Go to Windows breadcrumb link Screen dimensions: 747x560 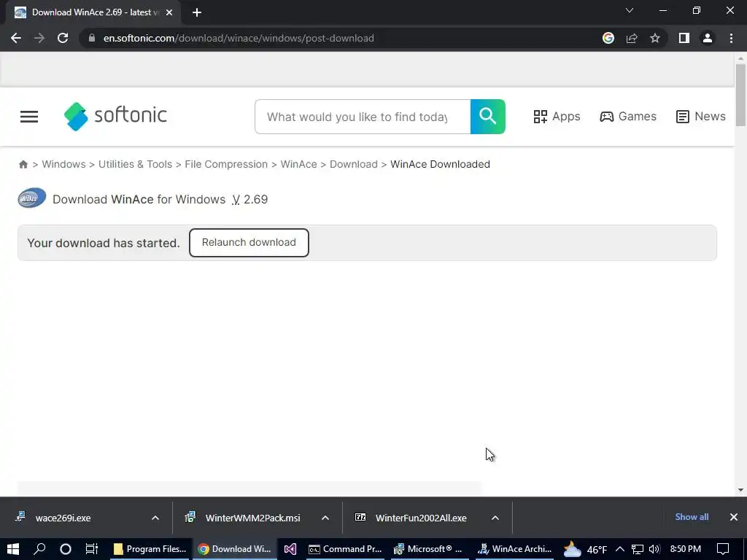point(64,164)
